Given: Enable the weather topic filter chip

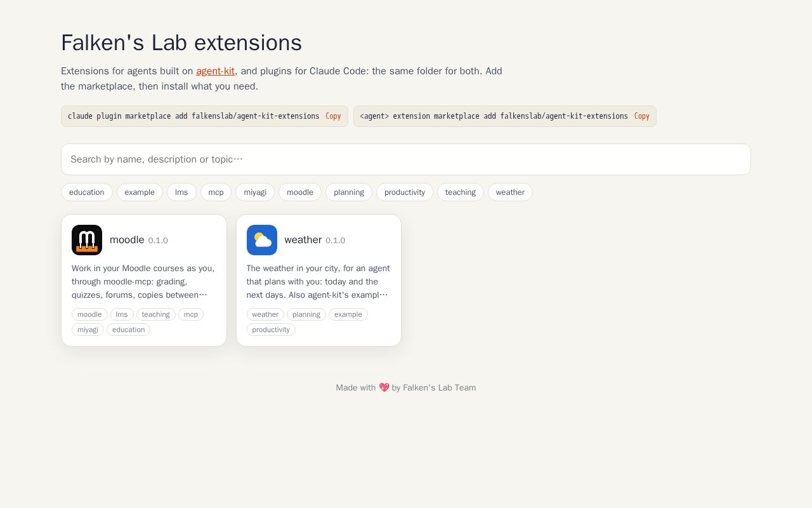Looking at the screenshot, I should 510,192.
